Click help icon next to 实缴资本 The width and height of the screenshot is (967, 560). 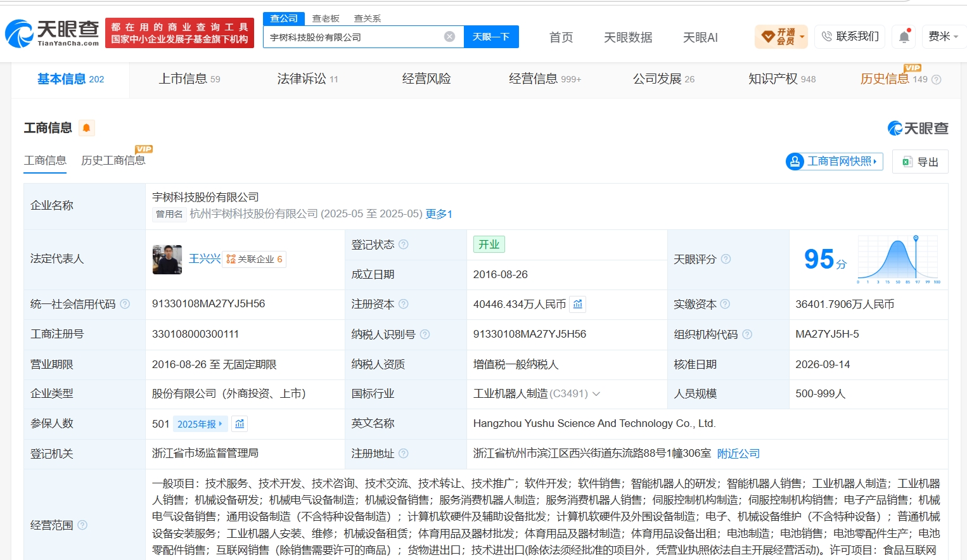726,304
